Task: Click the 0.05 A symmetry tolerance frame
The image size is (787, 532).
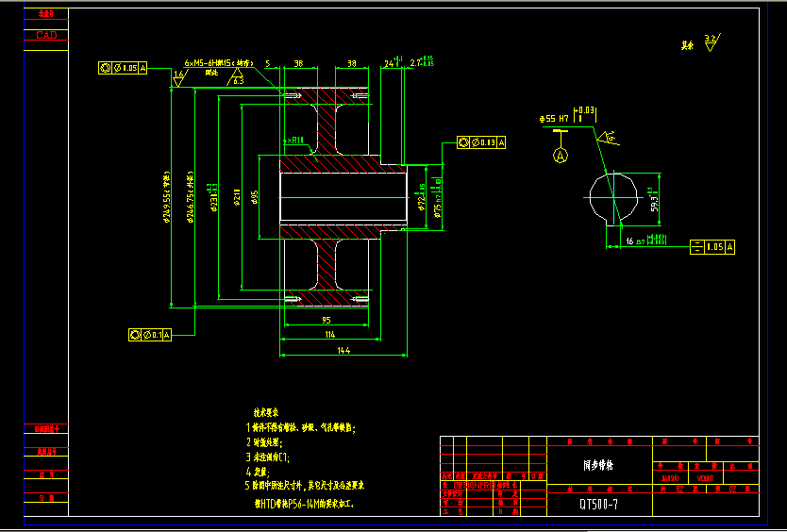Action: tap(712, 246)
